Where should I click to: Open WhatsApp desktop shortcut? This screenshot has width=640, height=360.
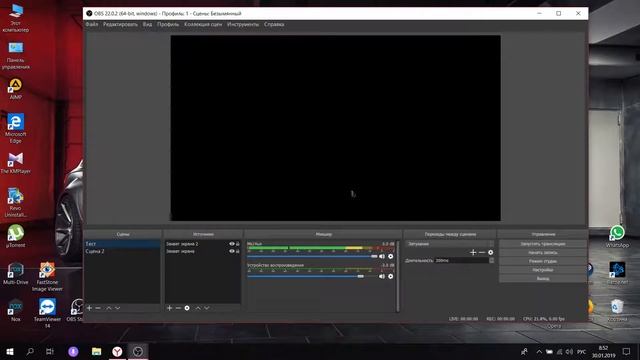point(617,237)
